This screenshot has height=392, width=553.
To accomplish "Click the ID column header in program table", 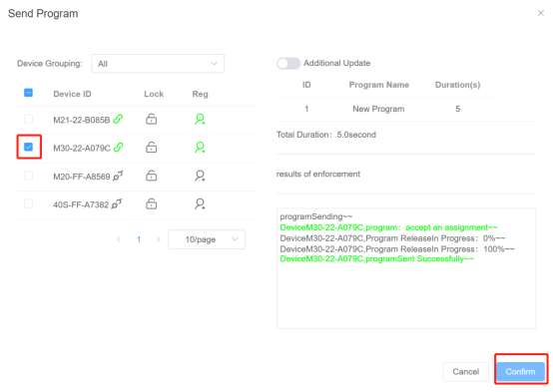I will click(x=306, y=85).
